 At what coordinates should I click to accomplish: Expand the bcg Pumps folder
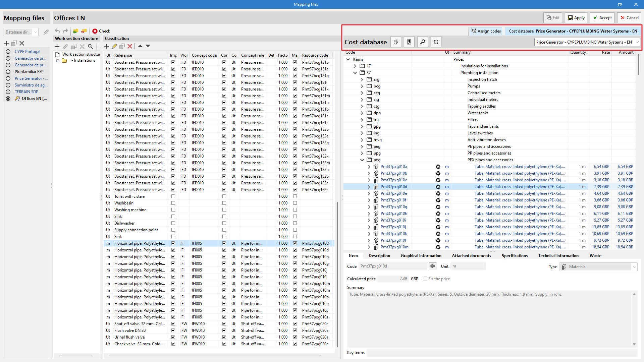[x=362, y=86]
